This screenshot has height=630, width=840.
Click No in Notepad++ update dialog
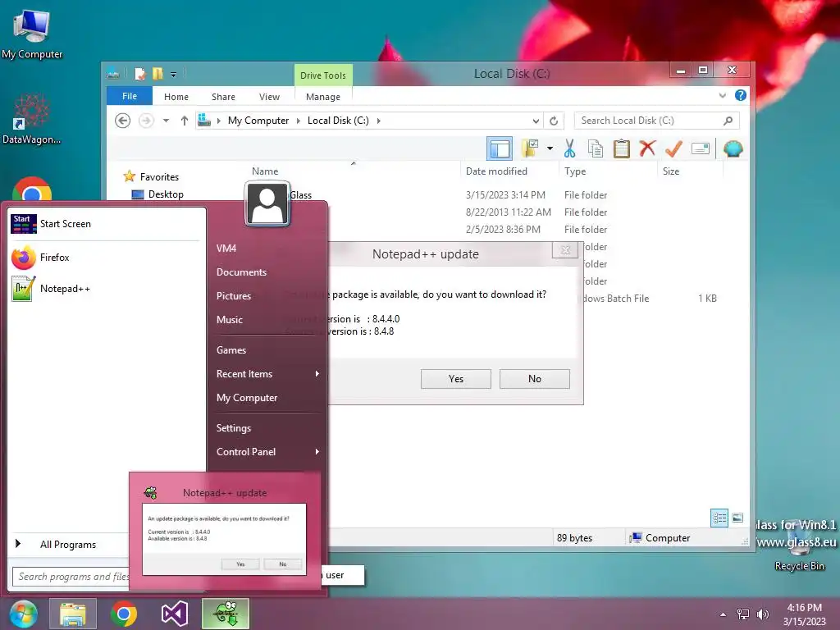tap(535, 379)
